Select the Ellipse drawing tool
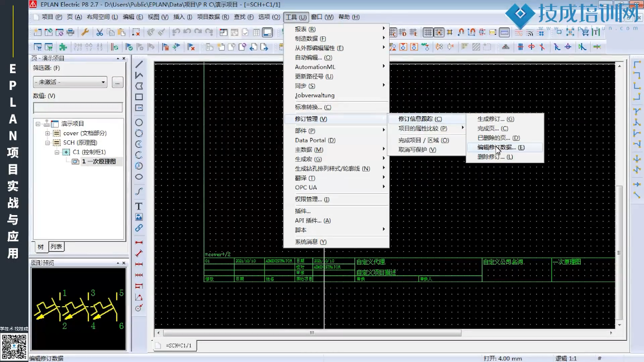The width and height of the screenshot is (644, 362). point(139,177)
